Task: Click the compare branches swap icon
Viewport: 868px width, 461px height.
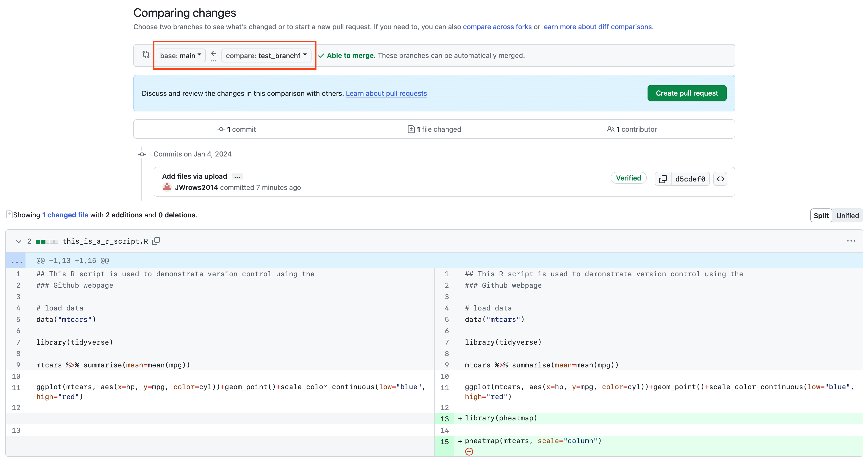Action: (145, 55)
